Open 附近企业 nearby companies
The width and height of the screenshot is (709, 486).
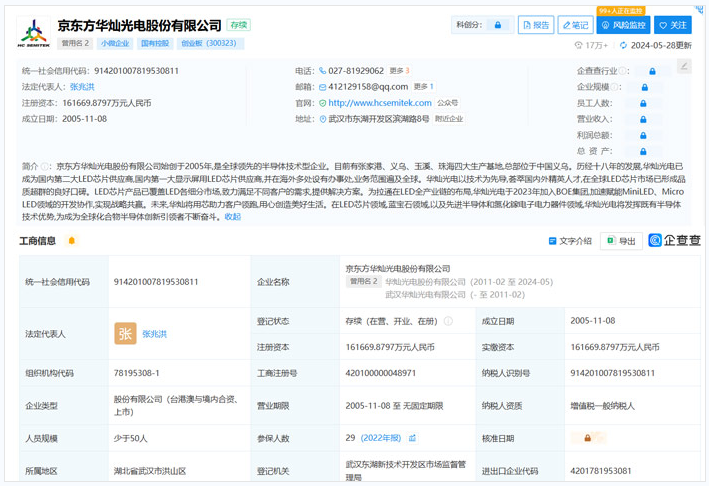(449, 119)
